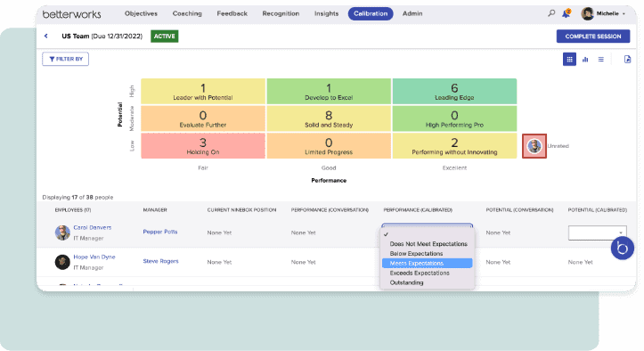Select the Develop to Excel box

[x=329, y=91]
